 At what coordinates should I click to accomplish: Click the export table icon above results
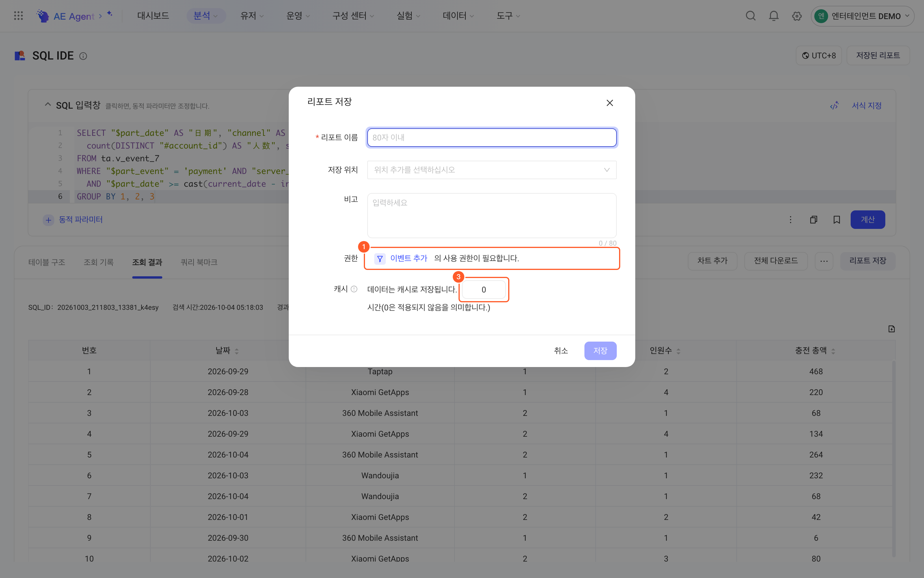pos(892,329)
